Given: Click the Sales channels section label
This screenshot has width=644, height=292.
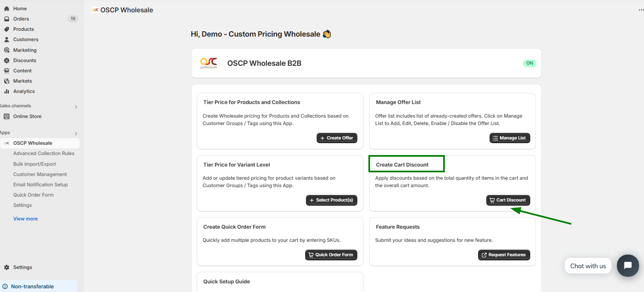Looking at the screenshot, I should tap(15, 106).
